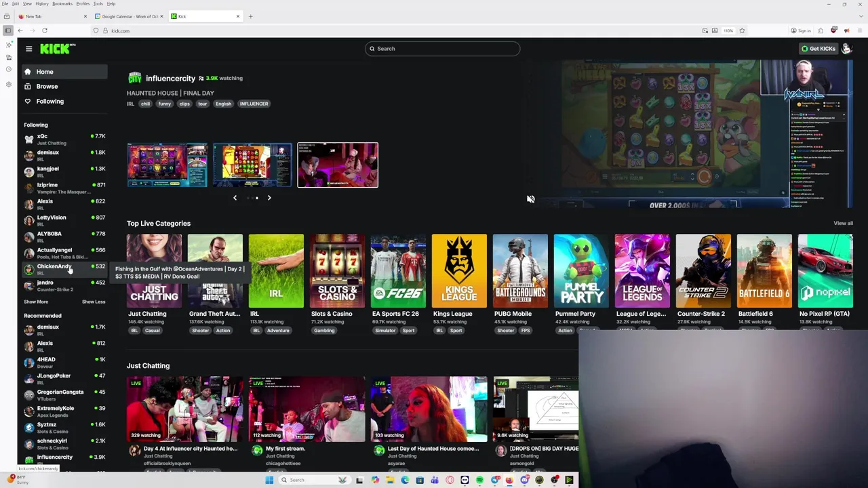Switch to the New Tab browser tab
This screenshot has width=868, height=488.
click(52, 16)
